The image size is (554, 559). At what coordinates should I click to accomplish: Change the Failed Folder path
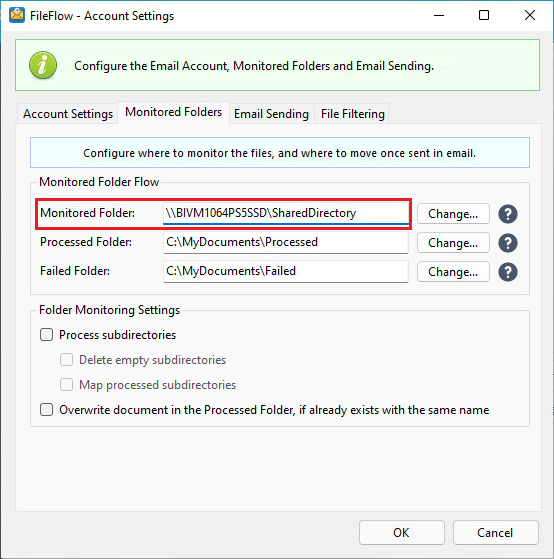(453, 272)
